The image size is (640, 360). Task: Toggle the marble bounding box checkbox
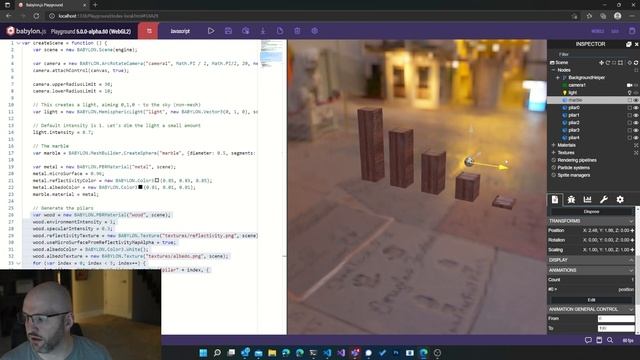coord(629,100)
